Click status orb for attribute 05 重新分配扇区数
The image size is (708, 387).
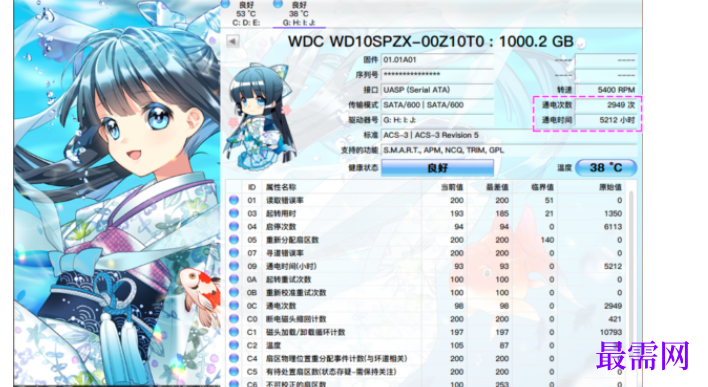(x=234, y=240)
